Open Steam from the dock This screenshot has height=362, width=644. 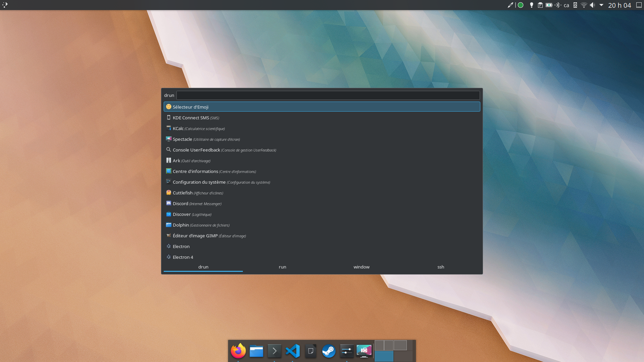pyautogui.click(x=329, y=351)
